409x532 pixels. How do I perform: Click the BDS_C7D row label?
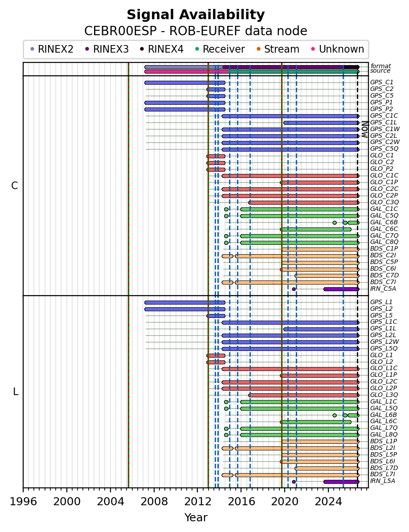click(x=384, y=275)
